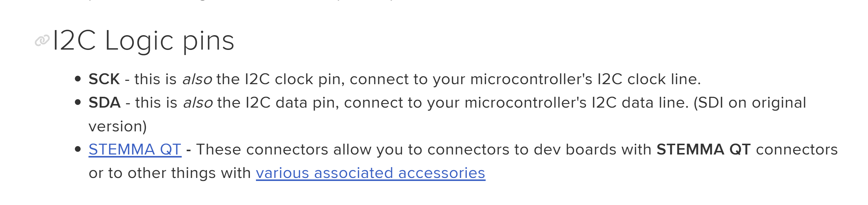The width and height of the screenshot is (868, 205).
Task: Click the phrase 'dev boards'
Action: (593, 149)
